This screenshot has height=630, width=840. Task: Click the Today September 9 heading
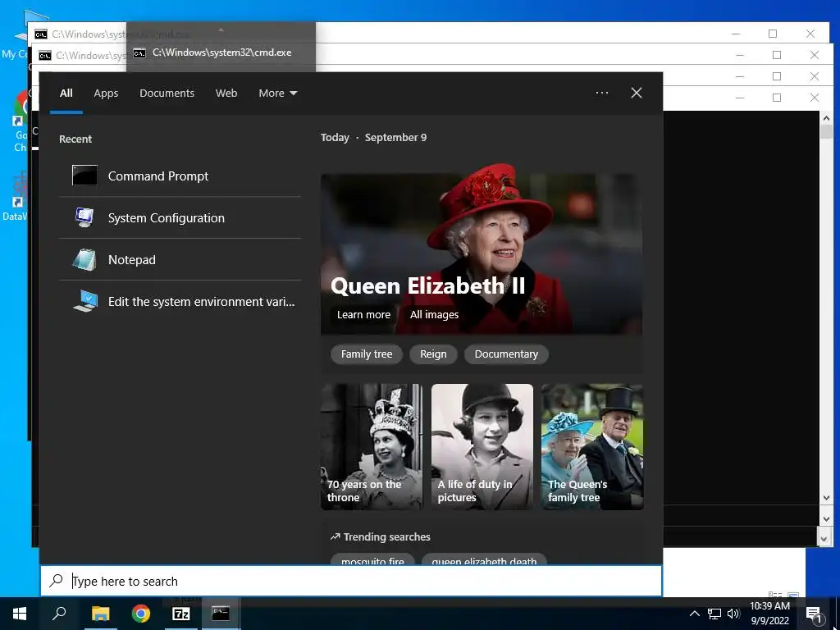[373, 138]
